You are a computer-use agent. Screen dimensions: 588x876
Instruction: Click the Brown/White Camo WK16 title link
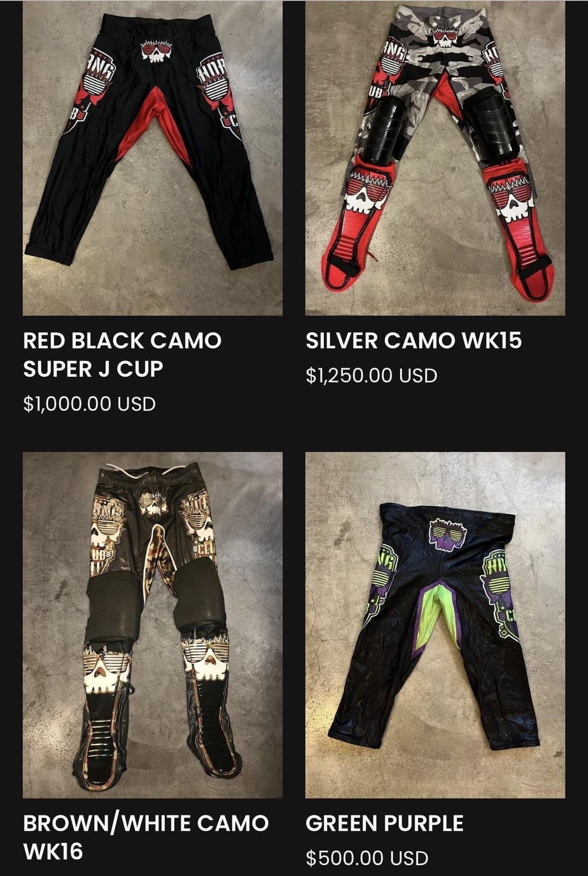tap(146, 837)
